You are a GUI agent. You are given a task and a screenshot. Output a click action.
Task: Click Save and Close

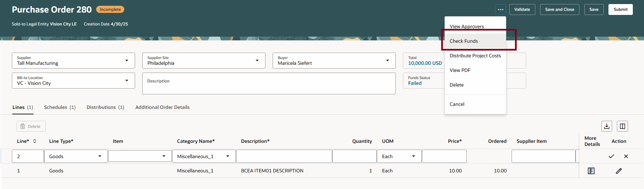[x=560, y=10]
